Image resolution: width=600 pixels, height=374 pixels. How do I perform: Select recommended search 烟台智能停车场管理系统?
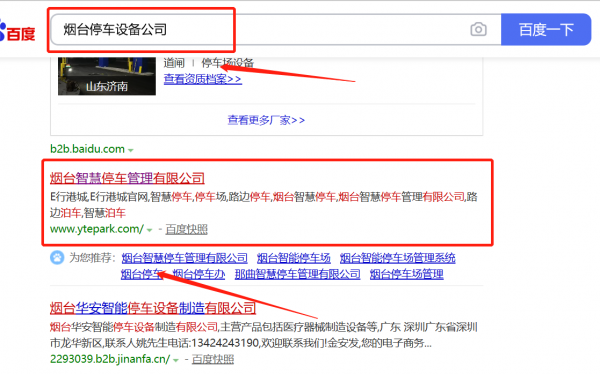(x=398, y=258)
